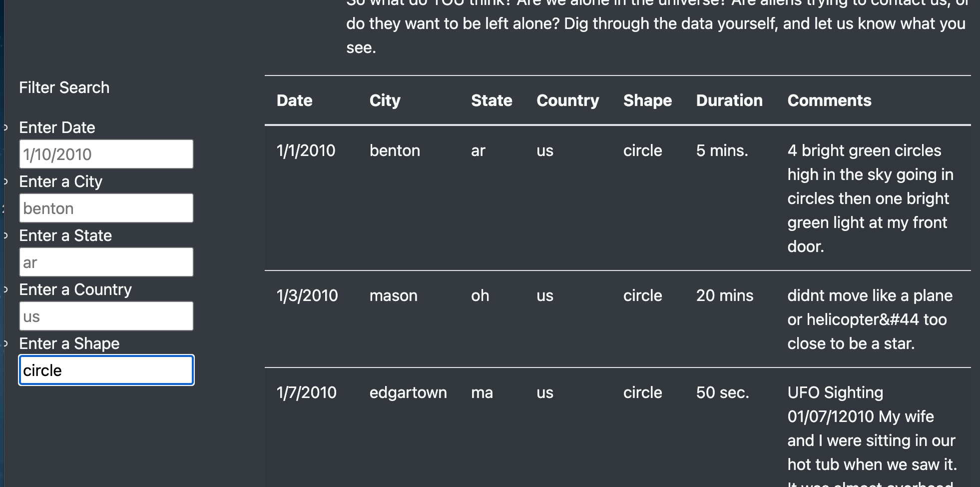Viewport: 980px width, 487px height.
Task: Click the Comments column header
Action: coord(829,100)
